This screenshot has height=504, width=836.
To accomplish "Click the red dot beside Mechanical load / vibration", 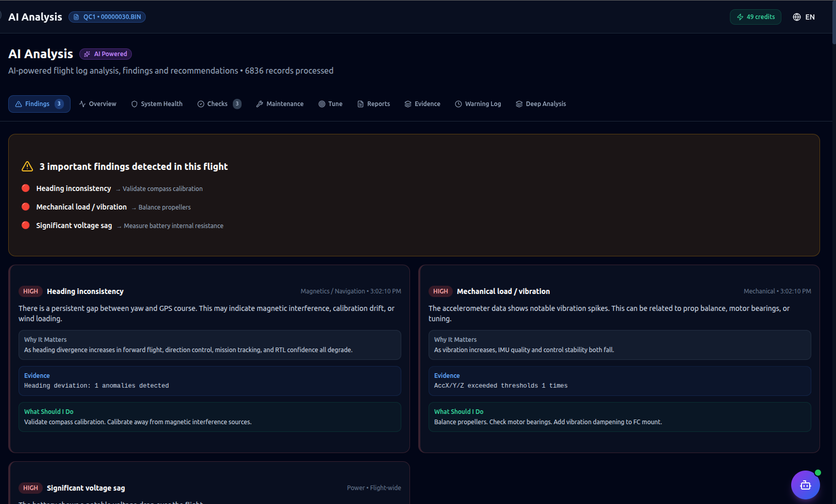I will coord(25,207).
